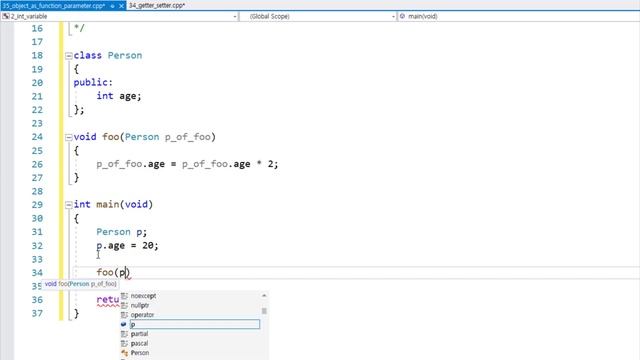Viewport: 640px width, 360px height.
Task: Switch to the 34_getter_setter.cpp tab
Action: coord(157,5)
